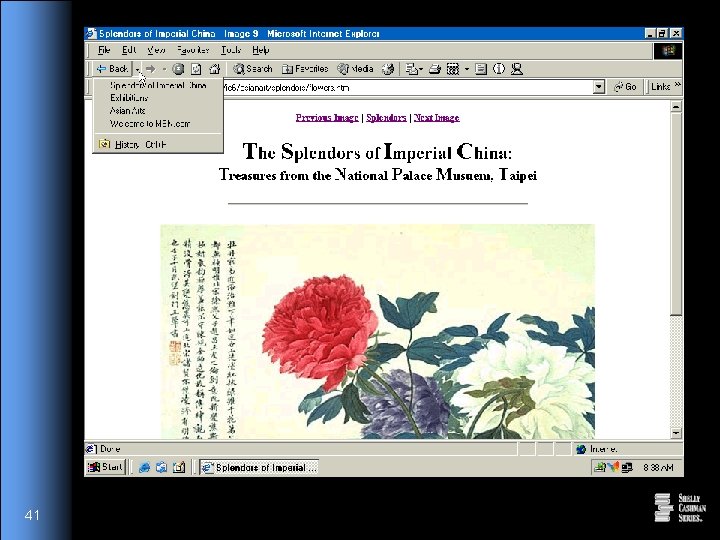Viewport: 720px width, 540px height.
Task: Click the MSN butterfly tray icon
Action: coord(613,467)
